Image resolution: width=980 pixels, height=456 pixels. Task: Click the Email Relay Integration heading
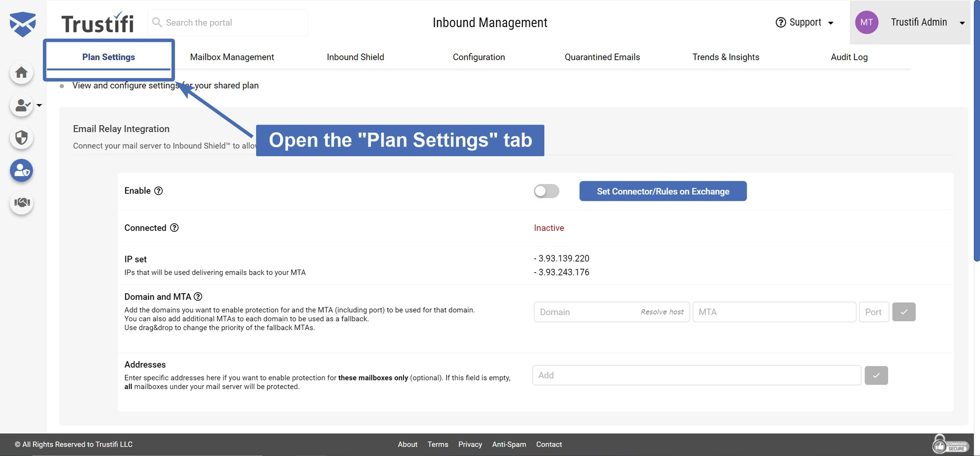(121, 129)
